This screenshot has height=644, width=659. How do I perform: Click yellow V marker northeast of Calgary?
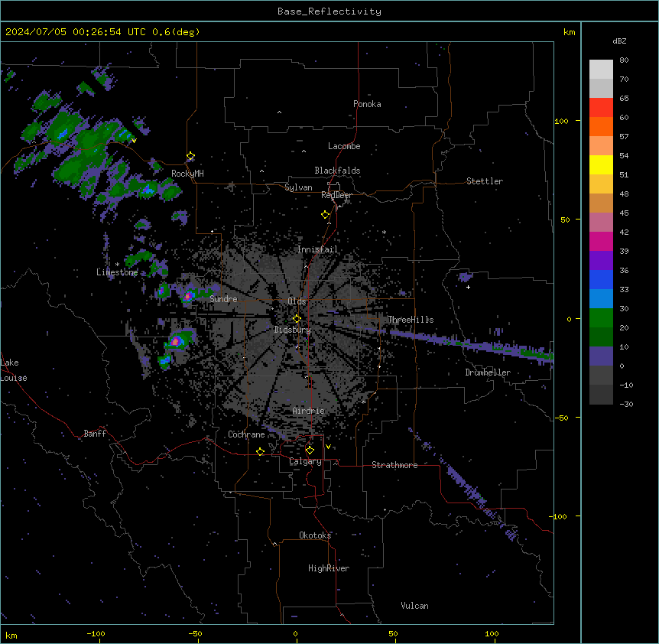(x=328, y=447)
